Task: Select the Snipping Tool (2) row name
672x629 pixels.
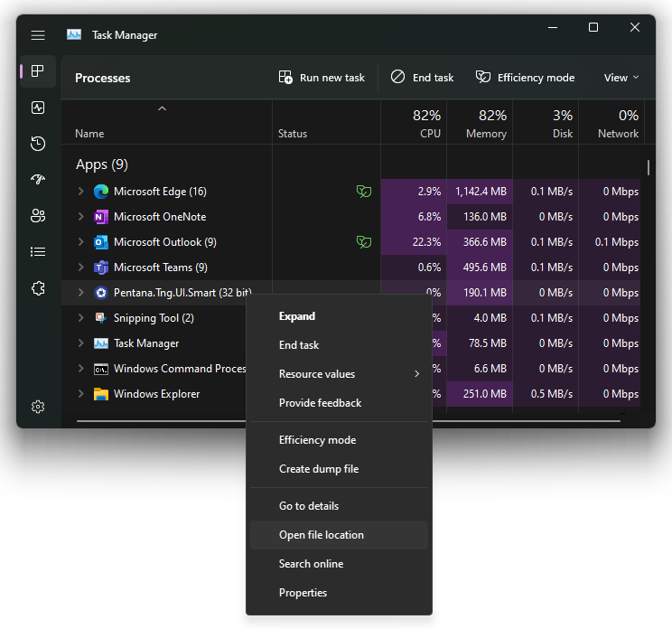Action: [154, 318]
